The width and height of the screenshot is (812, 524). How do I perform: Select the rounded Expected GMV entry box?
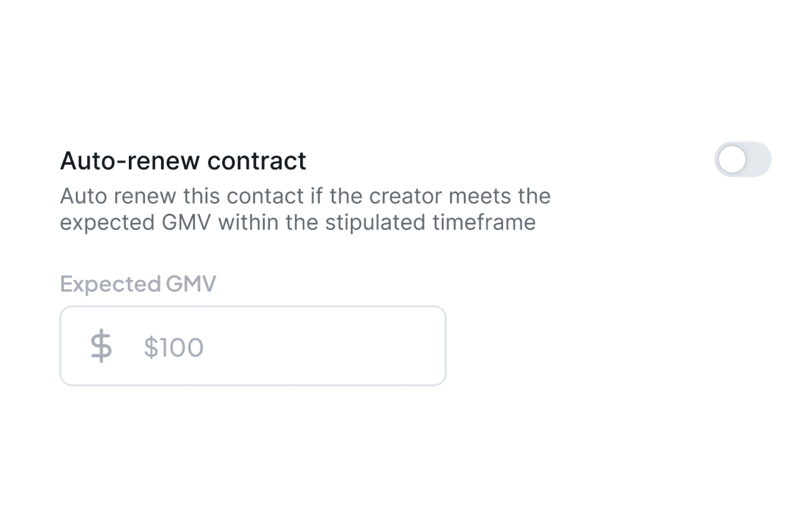254,345
